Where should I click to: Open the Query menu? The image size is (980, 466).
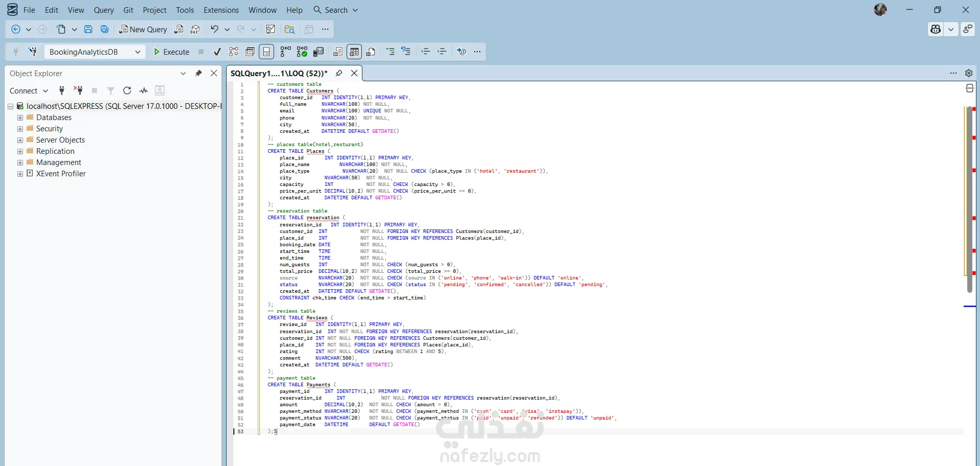[x=104, y=10]
